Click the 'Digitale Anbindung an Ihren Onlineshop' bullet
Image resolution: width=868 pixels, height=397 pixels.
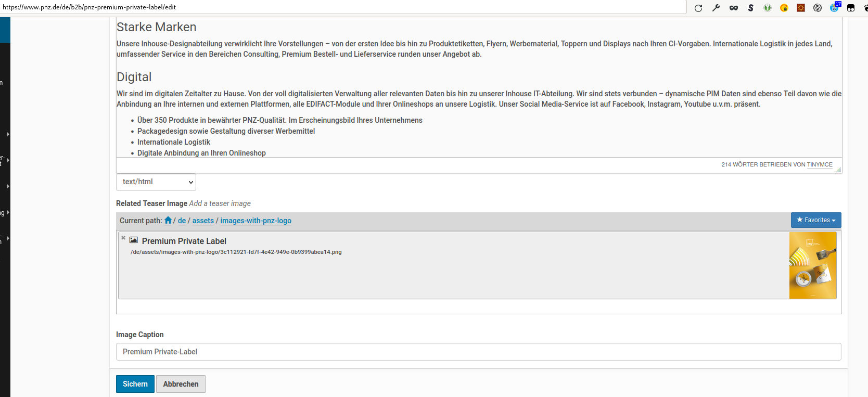click(x=201, y=153)
